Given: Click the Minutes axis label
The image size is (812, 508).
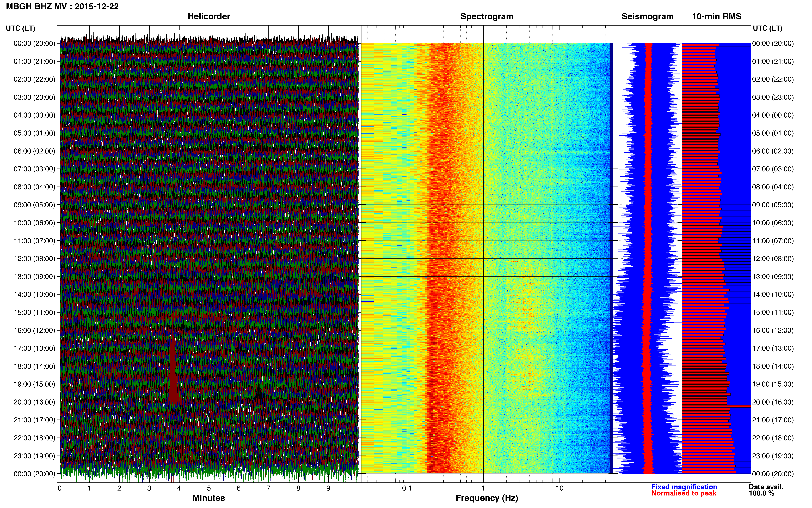Looking at the screenshot, I should (x=209, y=498).
